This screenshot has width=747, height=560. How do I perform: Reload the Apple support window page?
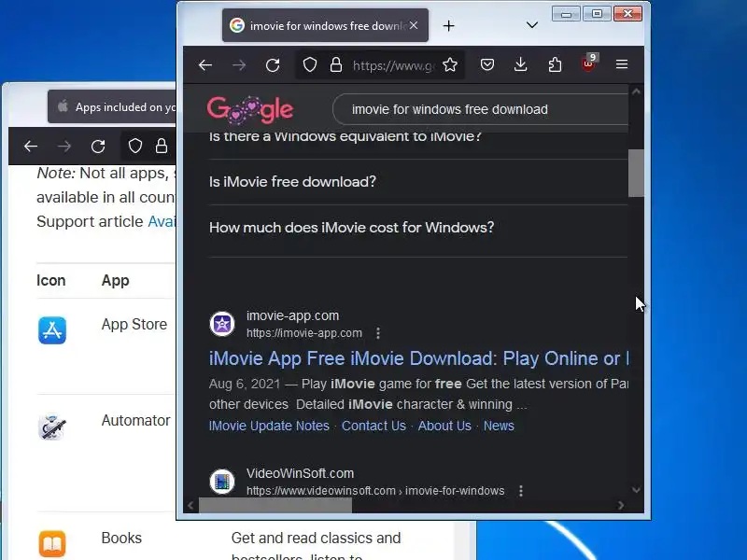pos(98,147)
